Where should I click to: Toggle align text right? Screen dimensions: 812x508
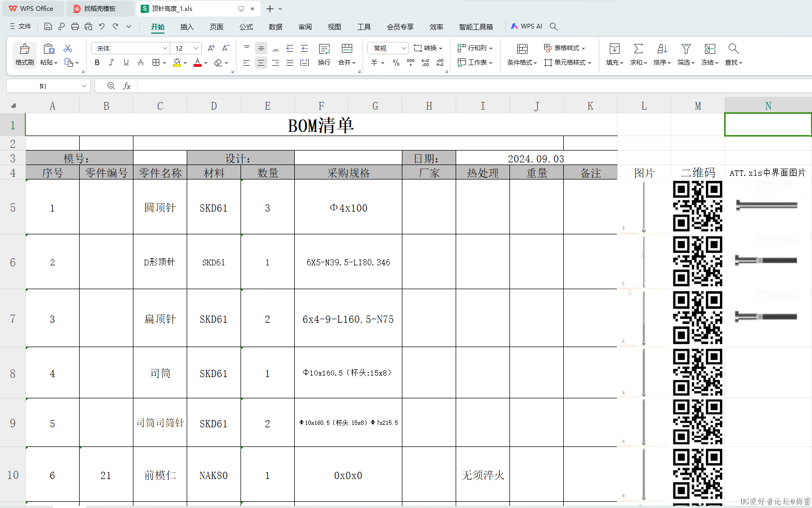coord(275,63)
